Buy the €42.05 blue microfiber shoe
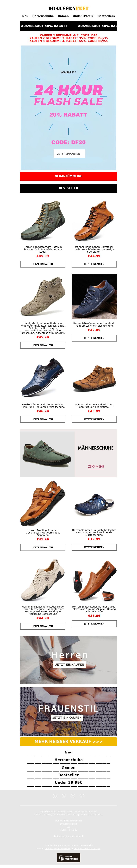Screen dimensions: 137x868 pos(94,338)
